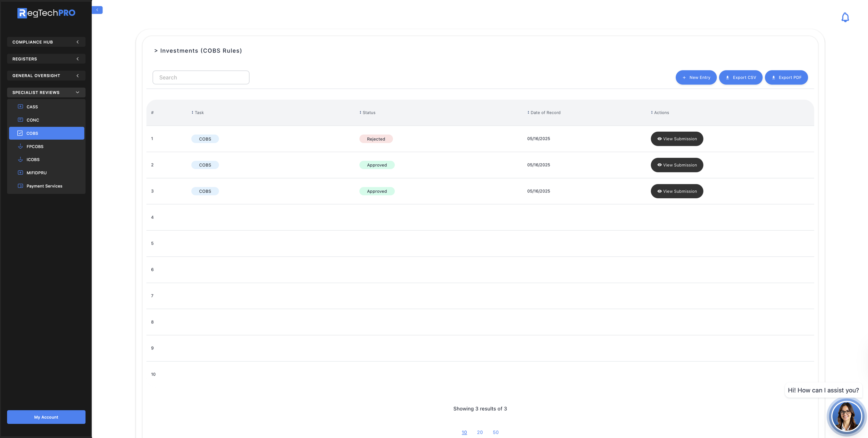This screenshot has height=438, width=868.
Task: Expand the General Oversight menu
Action: (x=46, y=75)
